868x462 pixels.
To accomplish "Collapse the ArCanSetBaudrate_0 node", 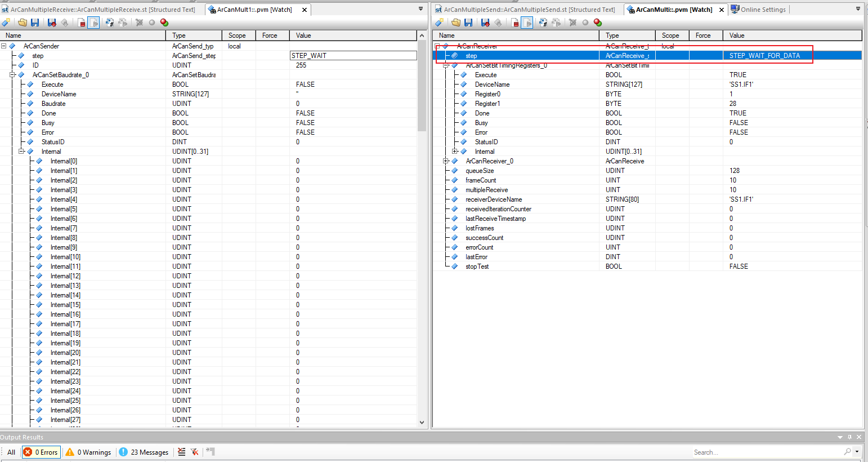I will (x=12, y=75).
